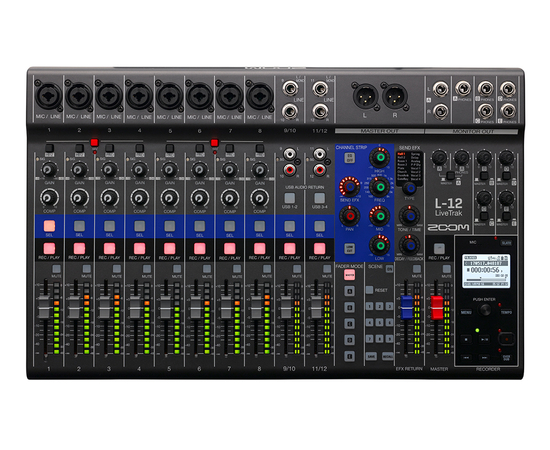Click the channel 5 fader cap
The image size is (550, 450).
tap(166, 307)
